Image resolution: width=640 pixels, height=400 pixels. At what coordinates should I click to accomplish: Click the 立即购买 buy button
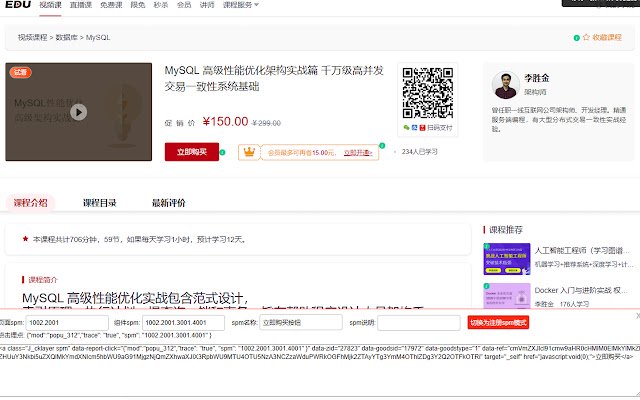point(192,152)
